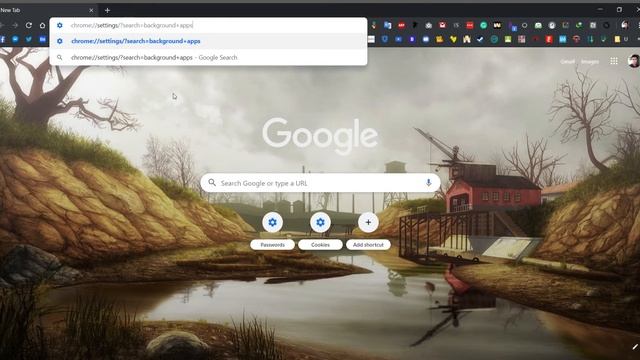Open a new tab with the plus button
The width and height of the screenshot is (640, 360).
pos(107,10)
